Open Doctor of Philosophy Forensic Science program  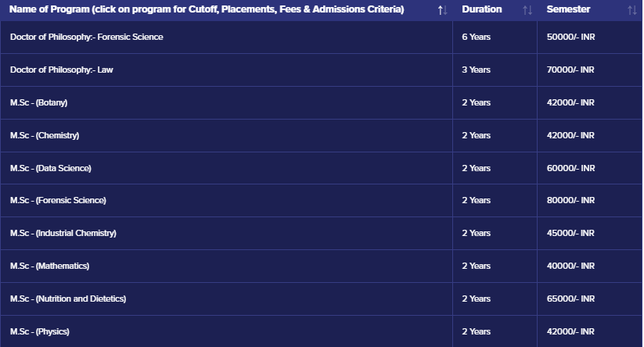point(87,38)
